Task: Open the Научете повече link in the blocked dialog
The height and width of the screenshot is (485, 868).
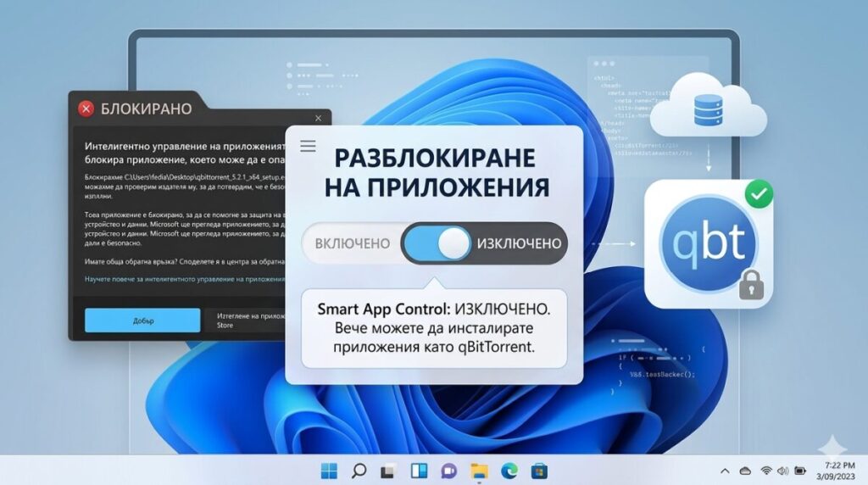Action: tap(185, 279)
